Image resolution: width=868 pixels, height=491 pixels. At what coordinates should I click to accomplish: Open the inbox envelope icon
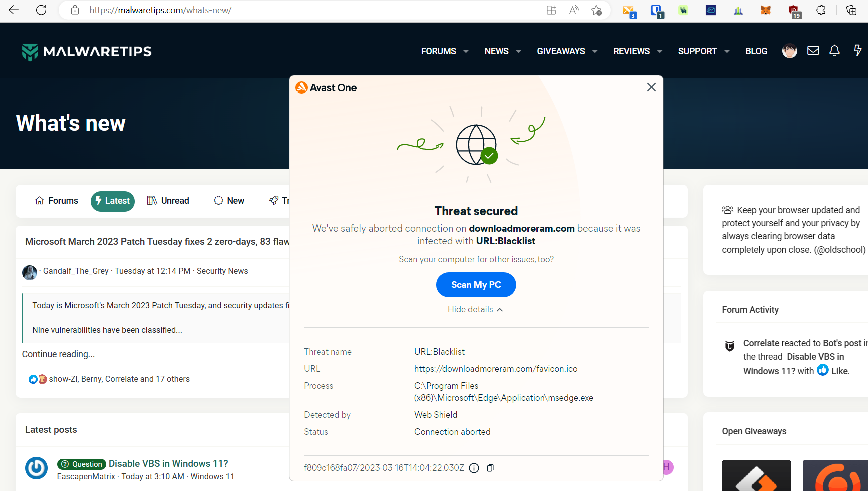click(x=813, y=50)
